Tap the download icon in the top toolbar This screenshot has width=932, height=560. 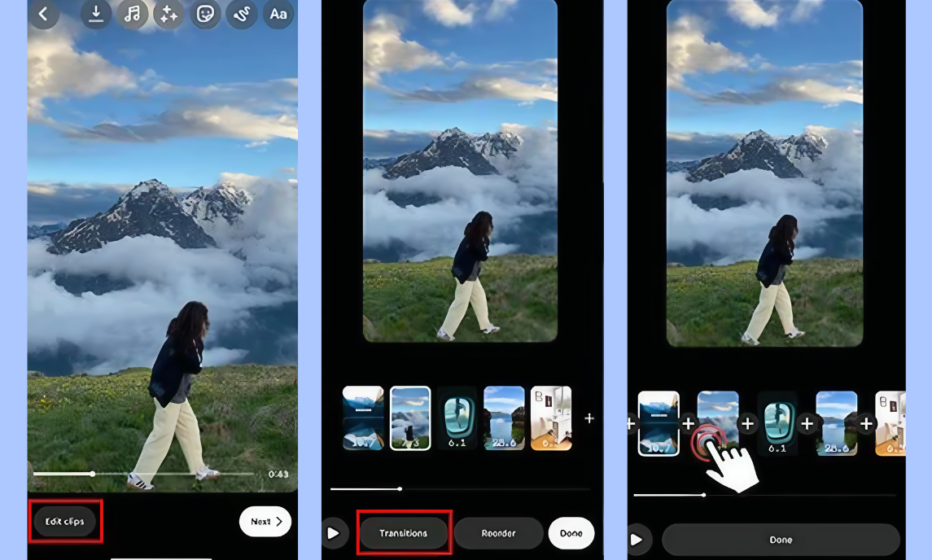(x=96, y=14)
